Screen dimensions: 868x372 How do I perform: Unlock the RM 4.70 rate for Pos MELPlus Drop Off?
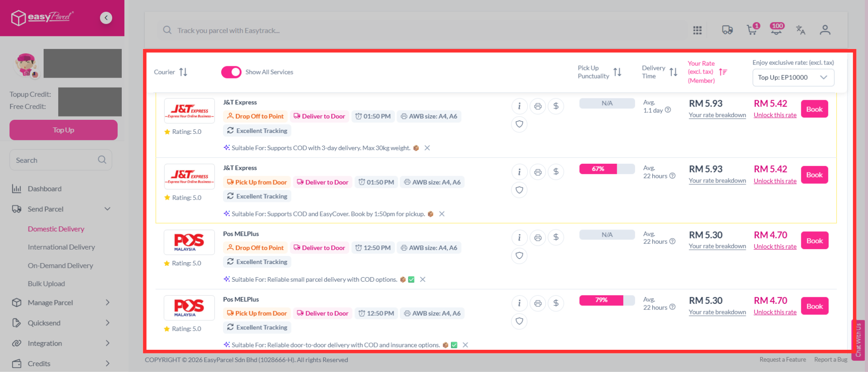pos(775,247)
